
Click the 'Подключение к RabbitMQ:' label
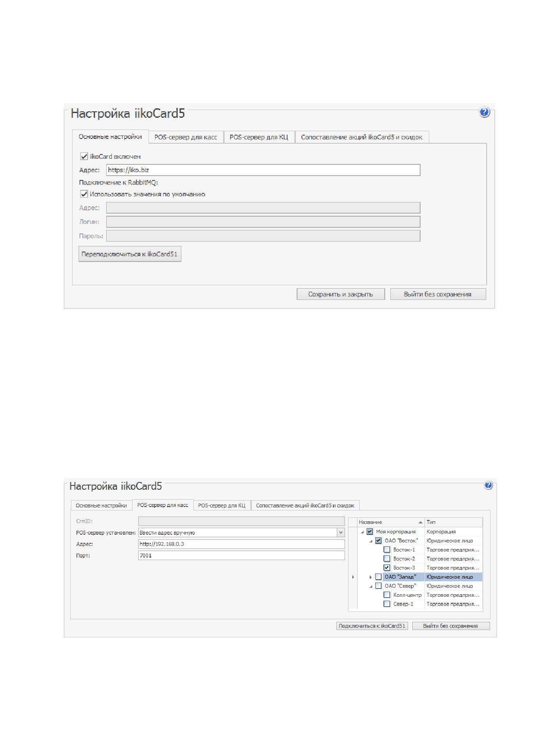[x=119, y=183]
